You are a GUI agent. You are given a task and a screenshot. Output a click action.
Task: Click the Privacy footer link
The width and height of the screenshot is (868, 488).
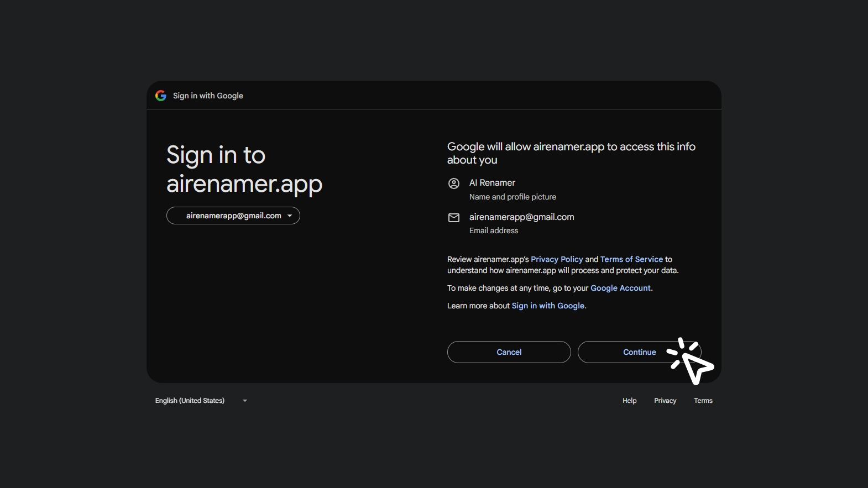coord(665,401)
